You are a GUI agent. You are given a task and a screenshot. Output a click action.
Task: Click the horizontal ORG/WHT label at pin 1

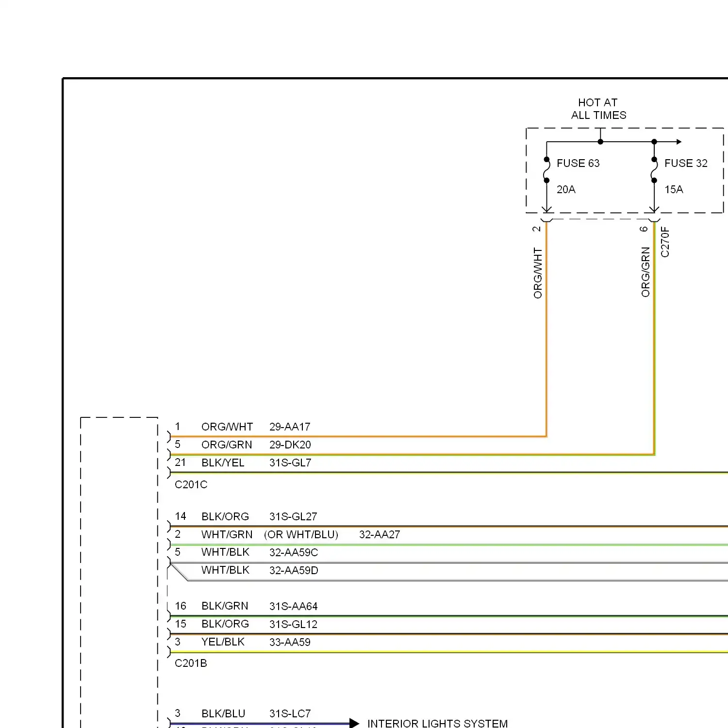(x=227, y=427)
